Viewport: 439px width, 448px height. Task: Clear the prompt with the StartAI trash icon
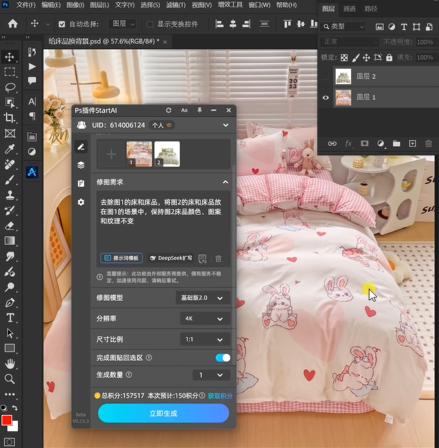coord(218,258)
